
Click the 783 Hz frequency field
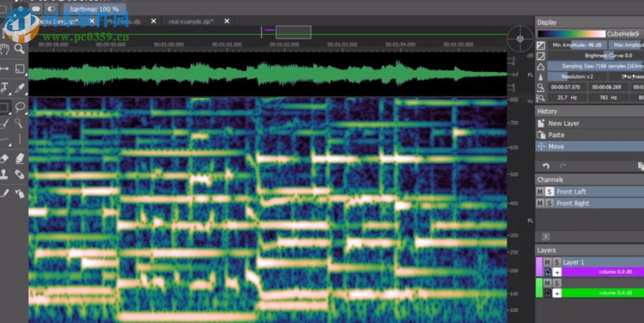coord(607,98)
